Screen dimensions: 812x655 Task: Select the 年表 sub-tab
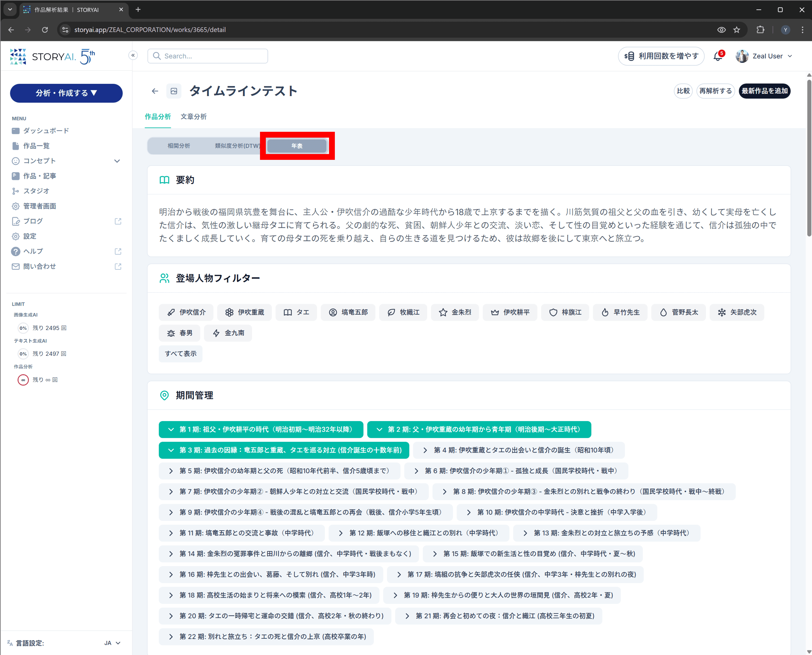[297, 146]
